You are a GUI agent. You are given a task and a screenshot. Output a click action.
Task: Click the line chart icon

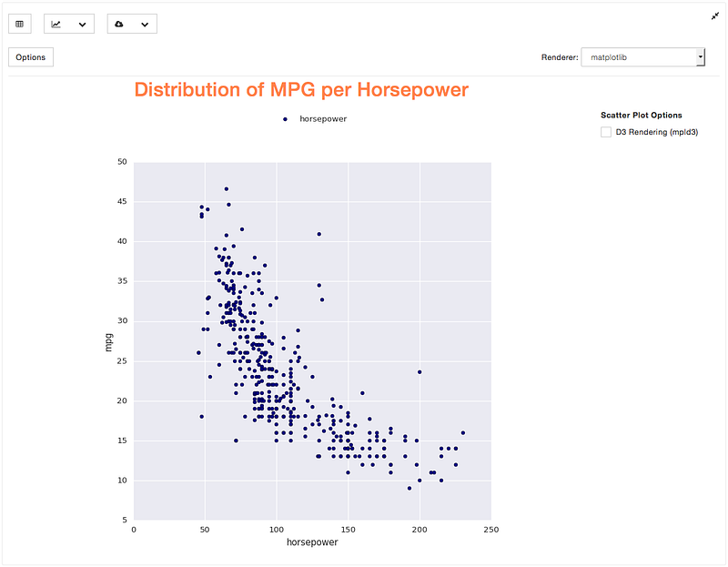coord(56,25)
